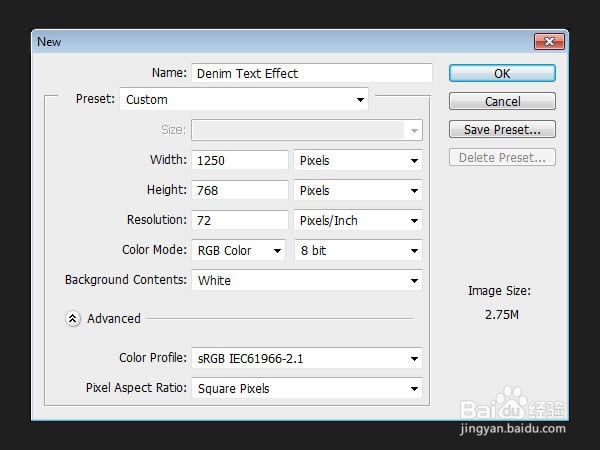
Task: Open the Height units dropdown
Action: pyautogui.click(x=358, y=190)
